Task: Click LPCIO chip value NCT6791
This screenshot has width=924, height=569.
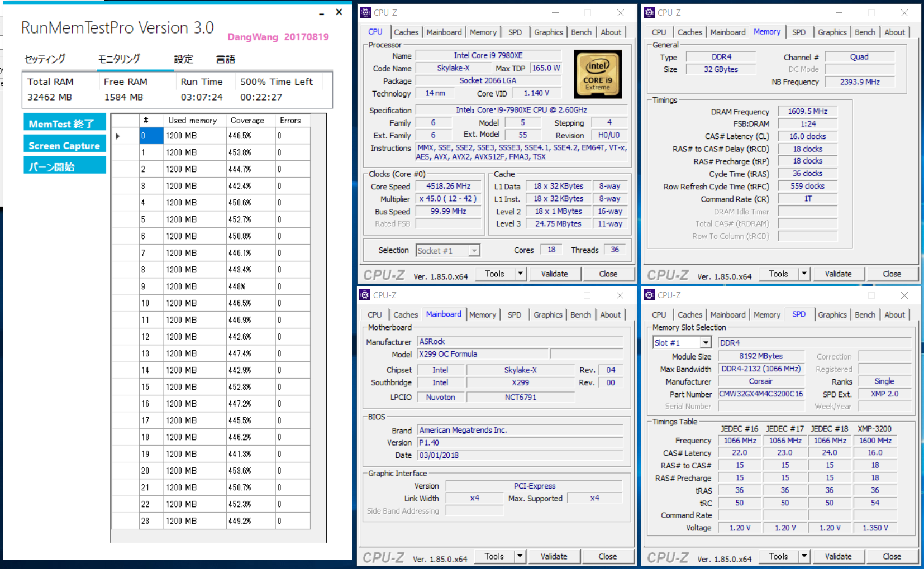Action: pyautogui.click(x=520, y=397)
